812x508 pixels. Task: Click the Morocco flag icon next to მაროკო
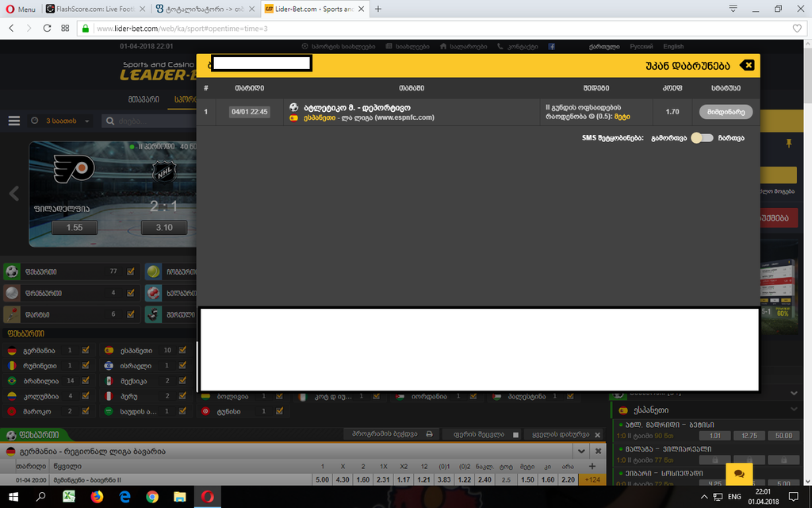tap(11, 412)
